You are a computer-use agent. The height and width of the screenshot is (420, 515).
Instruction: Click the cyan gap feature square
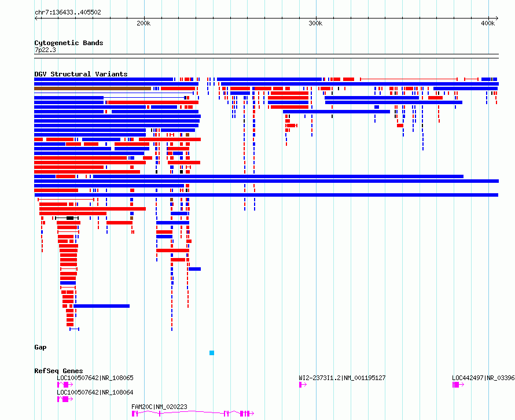coord(212,353)
